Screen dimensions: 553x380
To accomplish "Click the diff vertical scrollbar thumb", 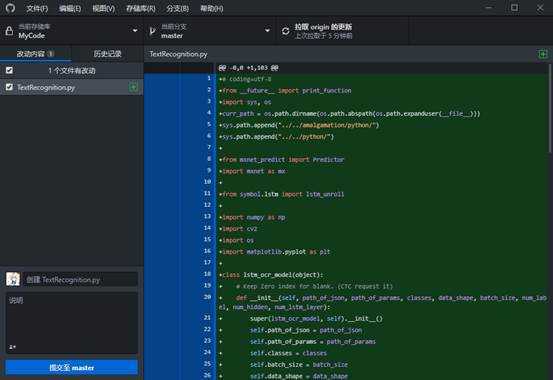I will pos(551,108).
